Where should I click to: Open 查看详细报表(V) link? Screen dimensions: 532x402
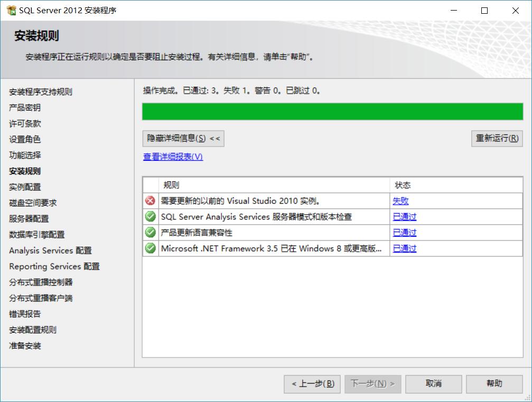click(173, 157)
